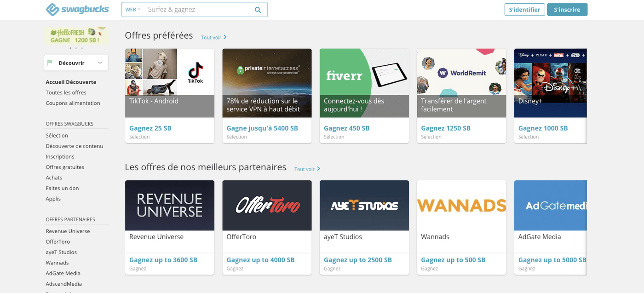Image resolution: width=644 pixels, height=293 pixels.
Task: Open the AdGate Media partner logo card
Action: pyautogui.click(x=551, y=205)
